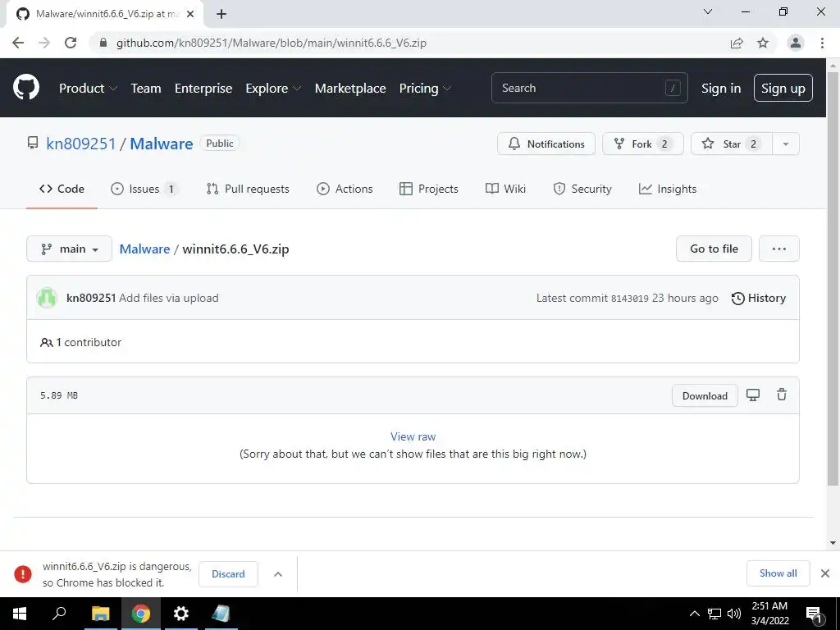840x630 pixels.
Task: View site lock information
Action: click(x=103, y=43)
